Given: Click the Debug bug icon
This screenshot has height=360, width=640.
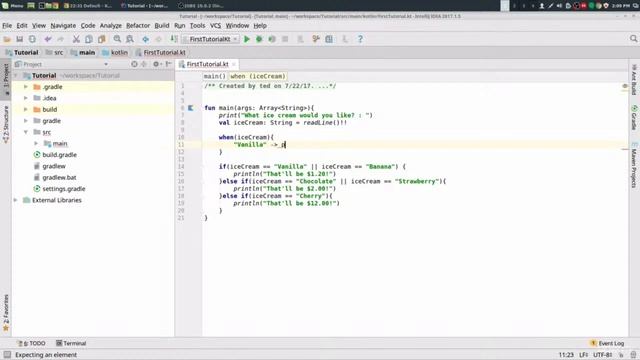Looking at the screenshot, I should pyautogui.click(x=259, y=39).
